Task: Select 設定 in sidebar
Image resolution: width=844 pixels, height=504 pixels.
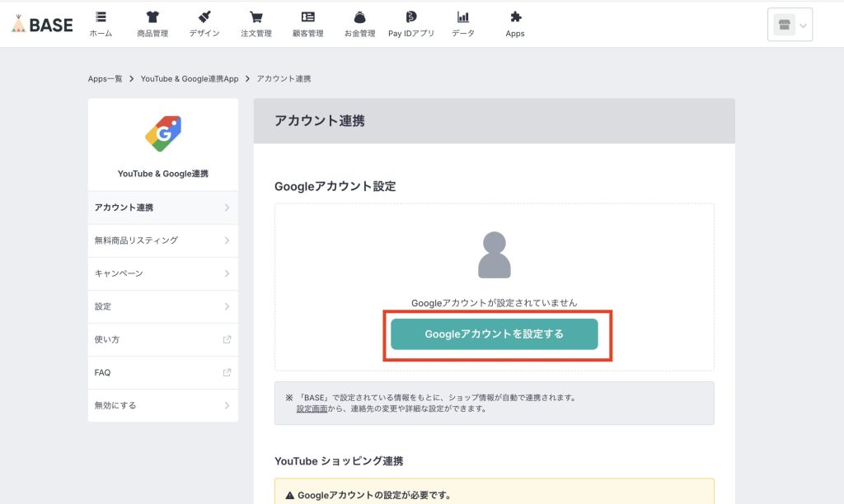Action: [x=163, y=306]
